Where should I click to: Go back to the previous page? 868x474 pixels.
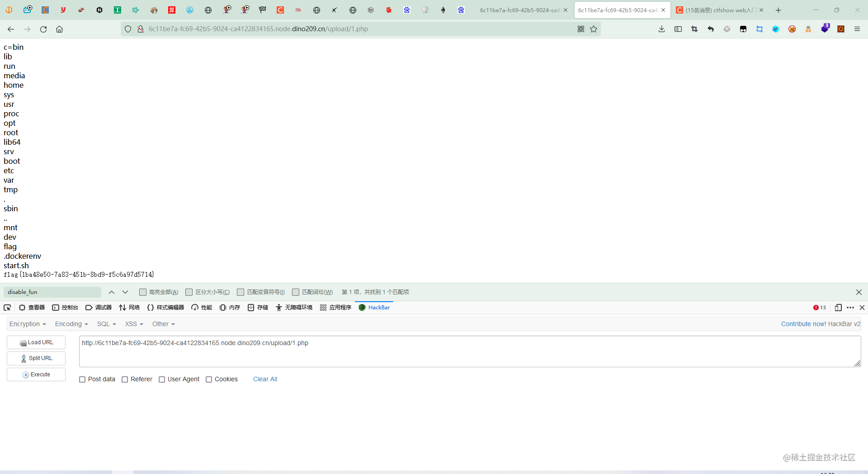pos(11,29)
